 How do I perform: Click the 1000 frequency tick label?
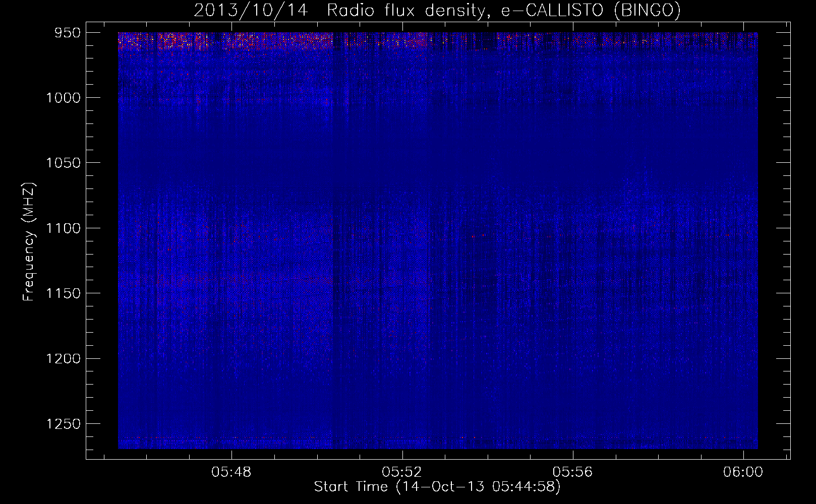[63, 98]
